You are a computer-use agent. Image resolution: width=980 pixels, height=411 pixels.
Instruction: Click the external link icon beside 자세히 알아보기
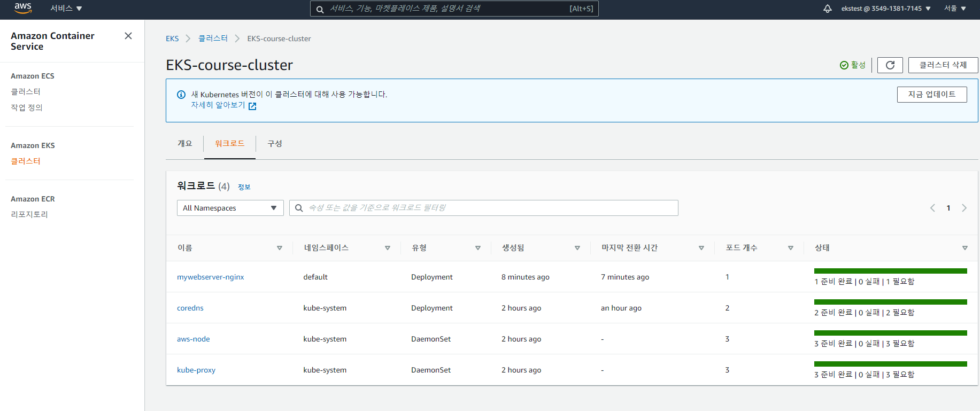[252, 106]
